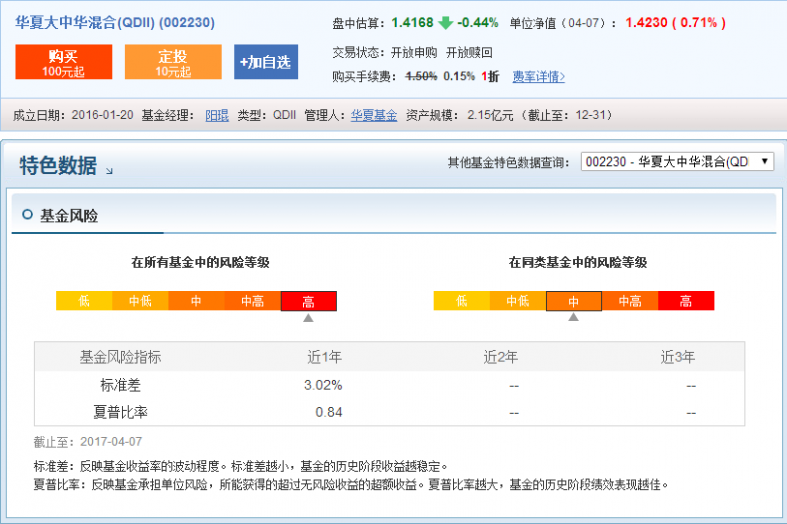The width and height of the screenshot is (787, 524).
Task: Click triangle marker under same-type 中
Action: point(573,317)
